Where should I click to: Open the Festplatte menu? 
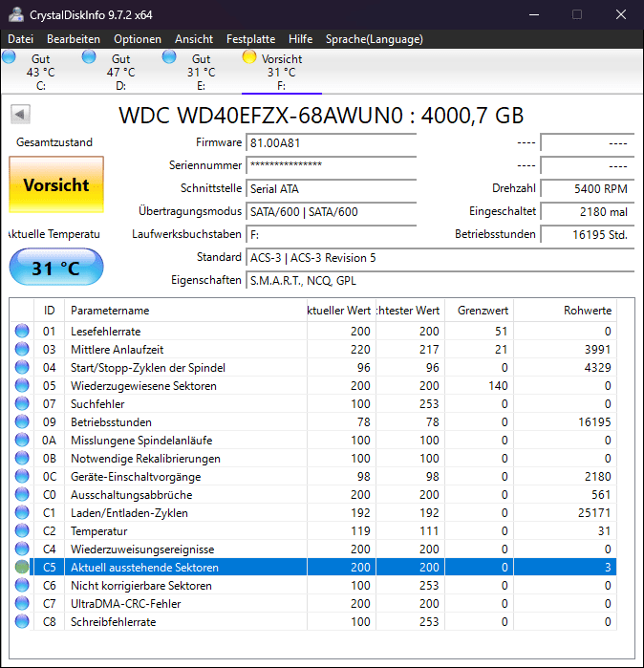pos(251,39)
